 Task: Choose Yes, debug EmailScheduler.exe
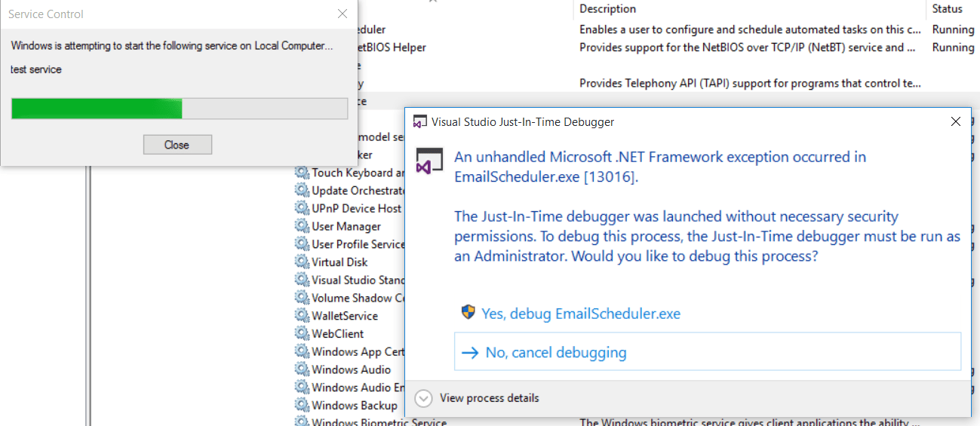click(581, 314)
